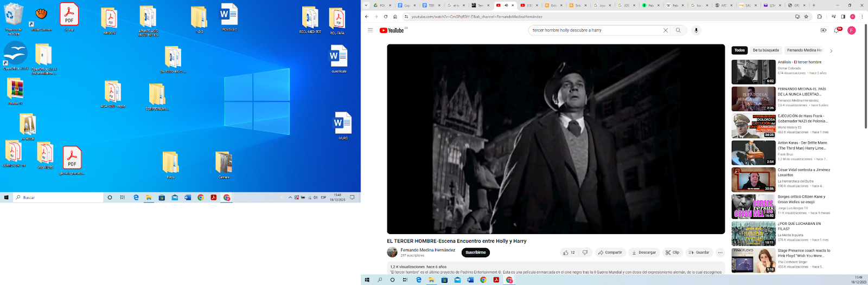Click the Suscribirme button

[x=476, y=252]
